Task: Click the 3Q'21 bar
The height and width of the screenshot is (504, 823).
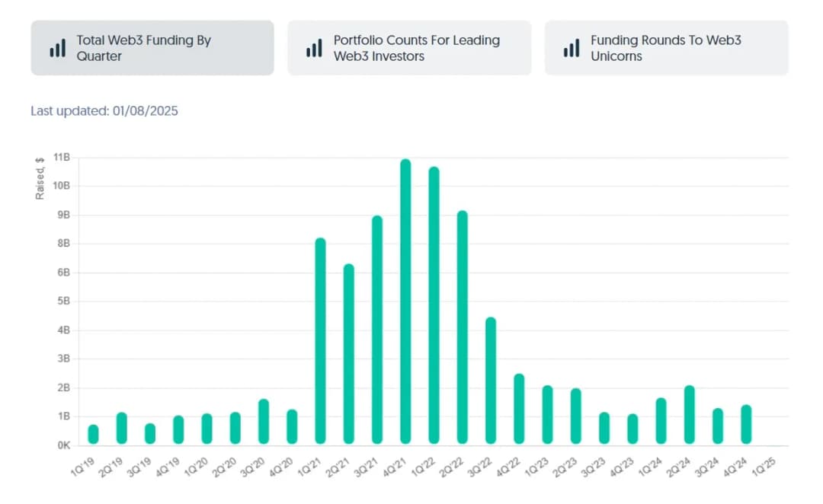Action: (x=376, y=330)
